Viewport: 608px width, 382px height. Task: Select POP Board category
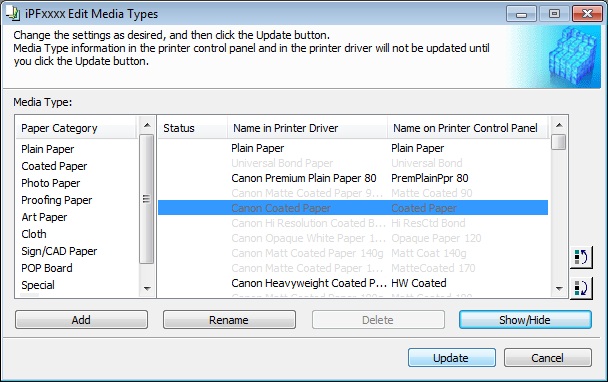click(47, 268)
